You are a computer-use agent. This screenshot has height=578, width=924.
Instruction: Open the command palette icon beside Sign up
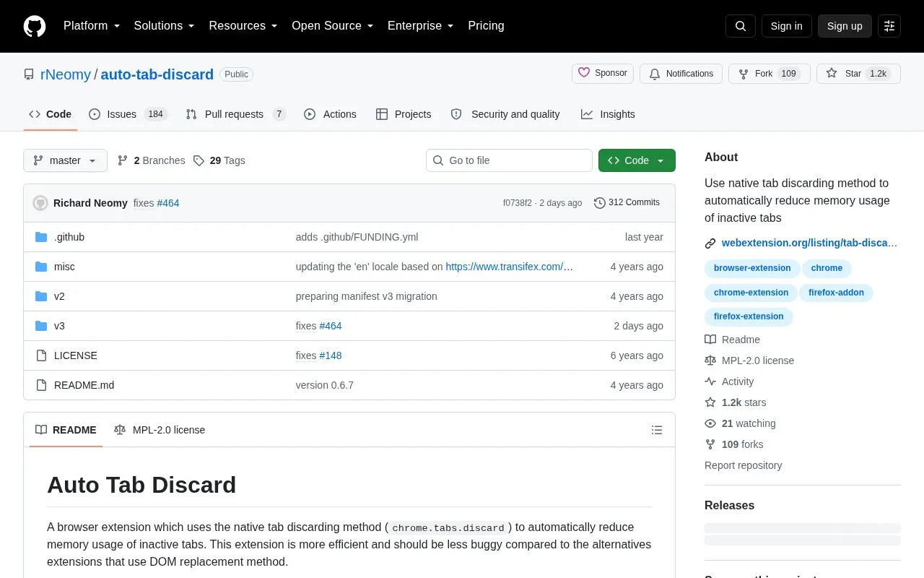click(889, 26)
